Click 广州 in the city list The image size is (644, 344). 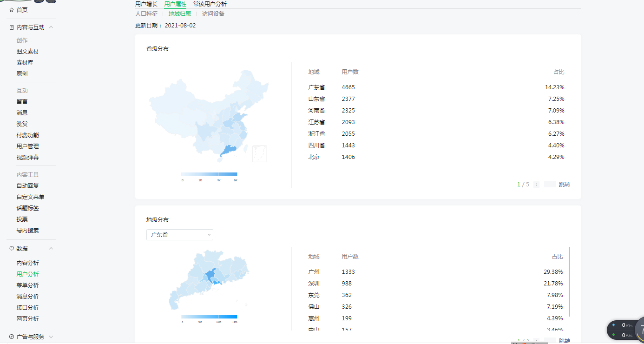click(x=314, y=272)
